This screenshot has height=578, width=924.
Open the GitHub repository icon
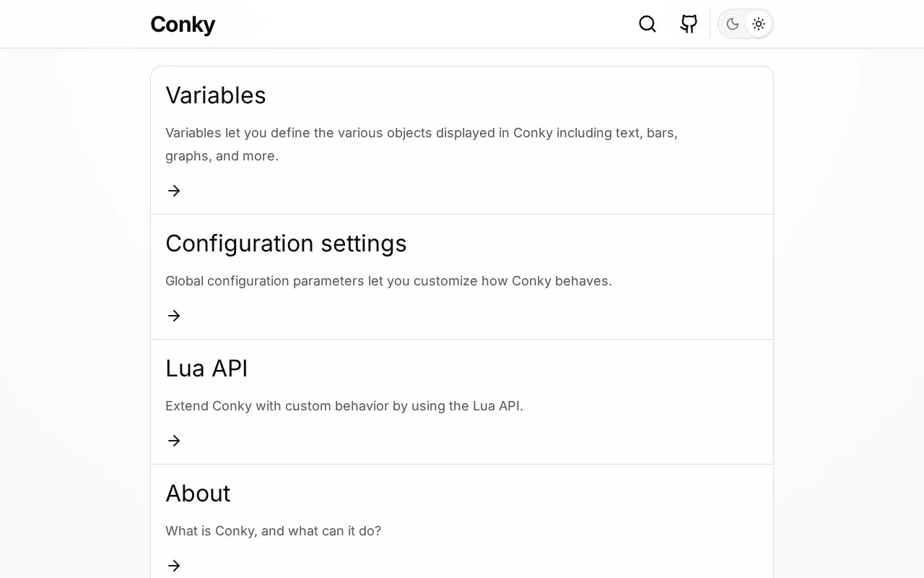[x=689, y=24]
